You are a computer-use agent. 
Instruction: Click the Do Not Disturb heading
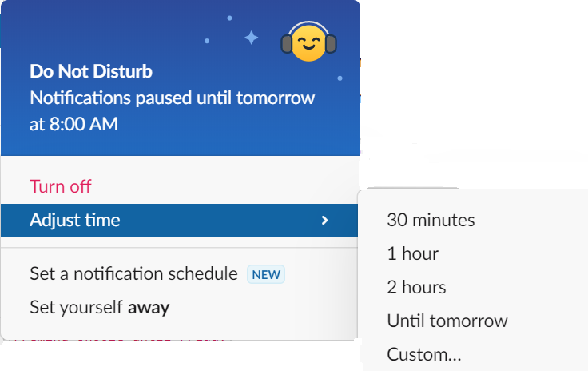coord(91,71)
